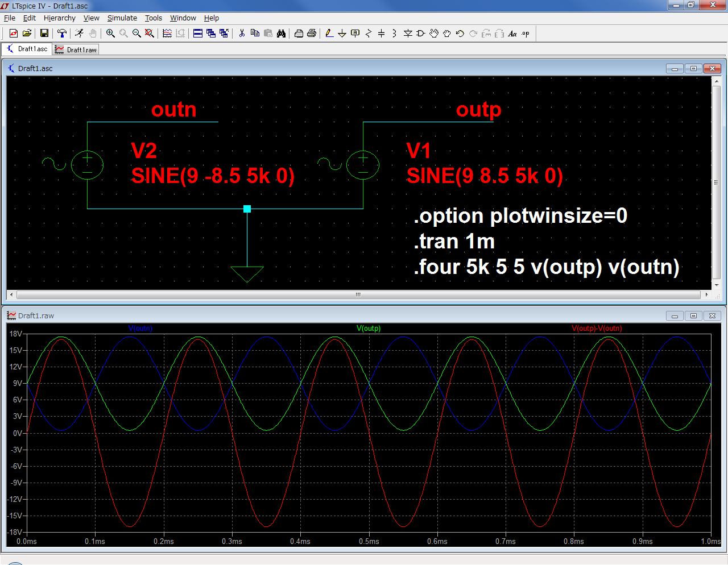This screenshot has height=565, width=728.
Task: Click the outn net label
Action: (x=173, y=109)
